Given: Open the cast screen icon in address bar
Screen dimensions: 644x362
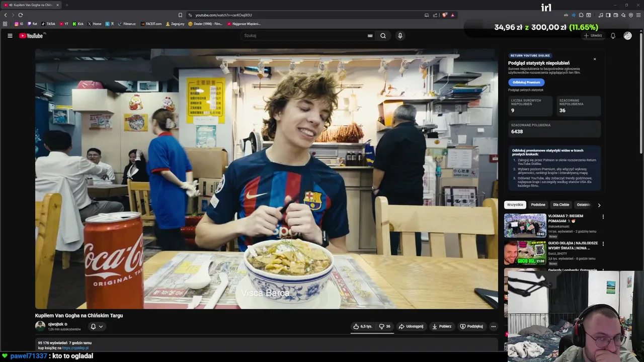Looking at the screenshot, I should click(427, 15).
